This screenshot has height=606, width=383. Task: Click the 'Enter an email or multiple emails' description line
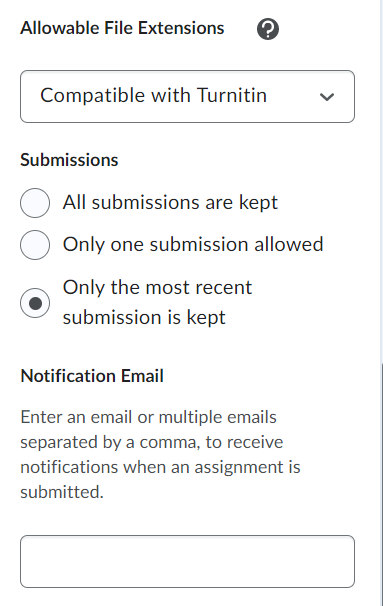pos(148,417)
